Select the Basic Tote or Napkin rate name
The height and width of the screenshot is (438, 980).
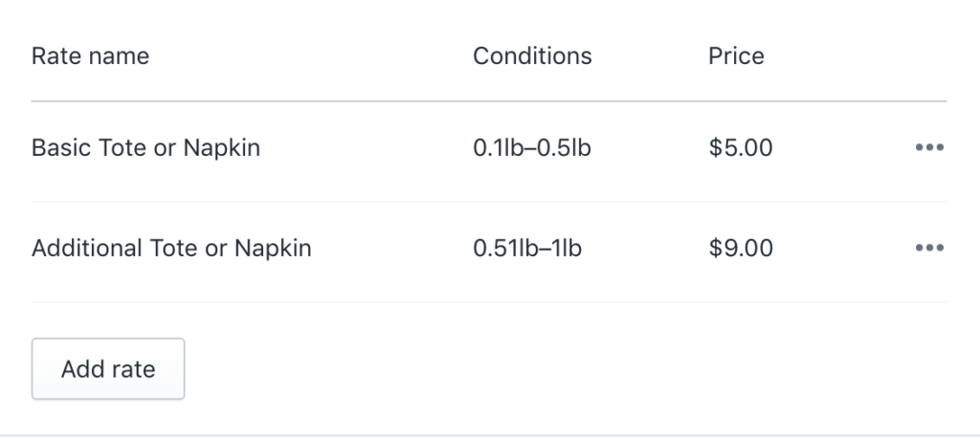pos(145,148)
